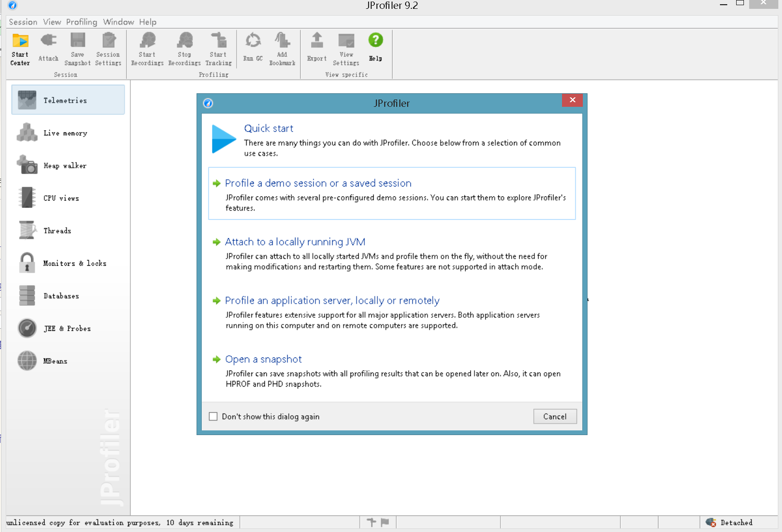Close the JProfiler quick start dialog
The width and height of the screenshot is (782, 532).
click(572, 100)
